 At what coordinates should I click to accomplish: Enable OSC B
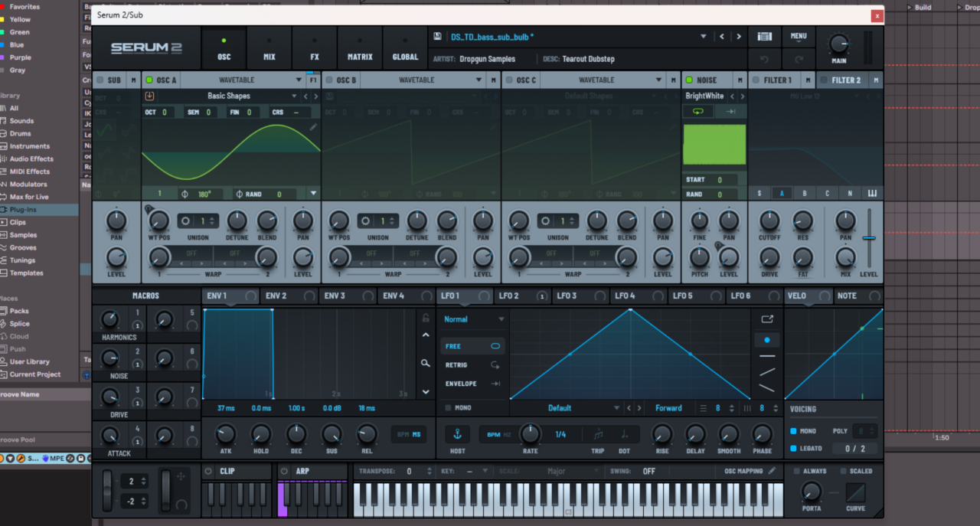coord(329,80)
